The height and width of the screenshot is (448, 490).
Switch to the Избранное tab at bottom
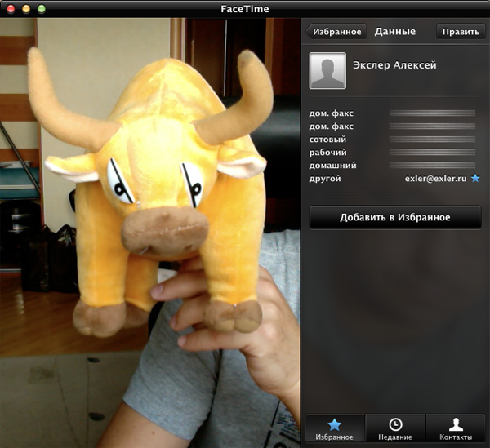[x=334, y=428]
